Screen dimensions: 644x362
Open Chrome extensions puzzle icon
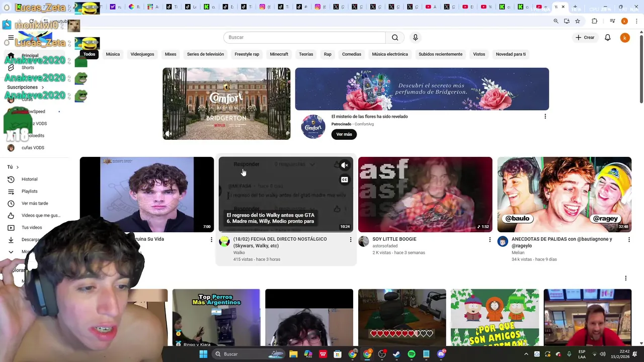[x=595, y=21]
